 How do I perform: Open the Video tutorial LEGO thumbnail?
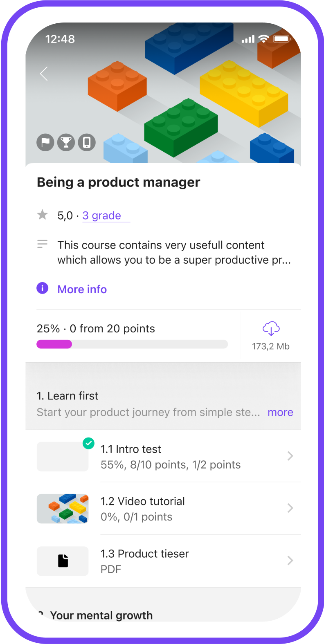[x=63, y=509]
